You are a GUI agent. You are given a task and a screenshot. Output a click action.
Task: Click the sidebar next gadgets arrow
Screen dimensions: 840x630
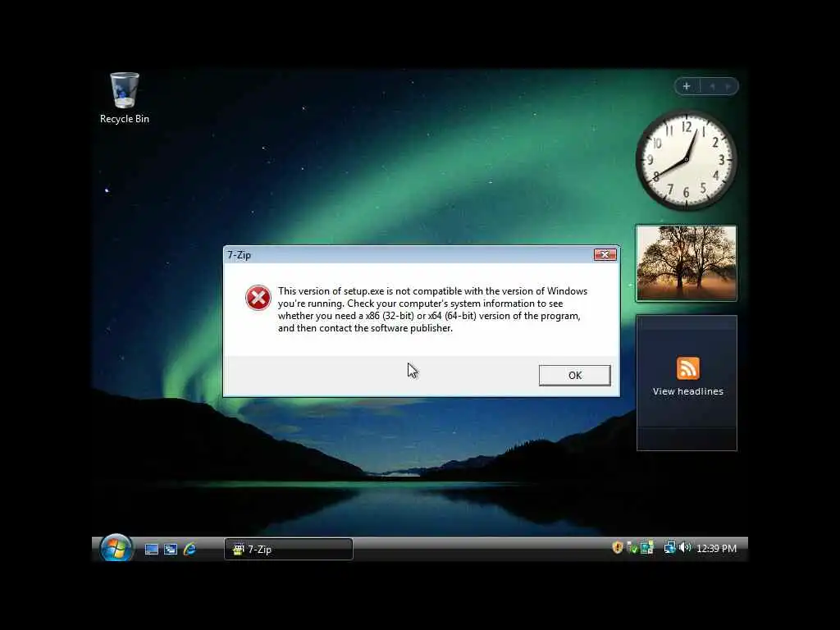click(x=728, y=86)
